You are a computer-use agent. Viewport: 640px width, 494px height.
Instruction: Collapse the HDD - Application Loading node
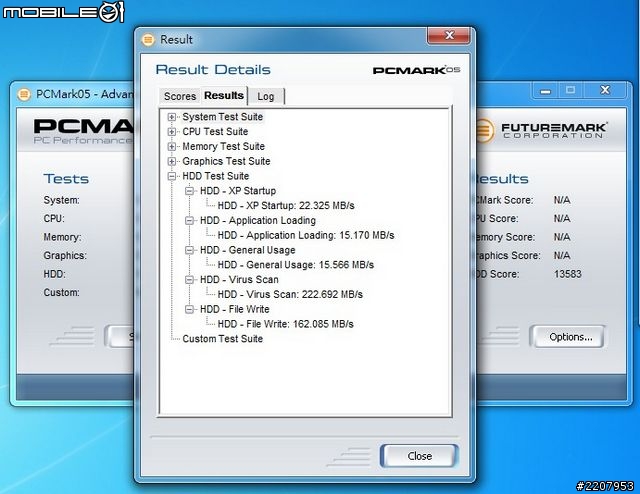point(189,220)
